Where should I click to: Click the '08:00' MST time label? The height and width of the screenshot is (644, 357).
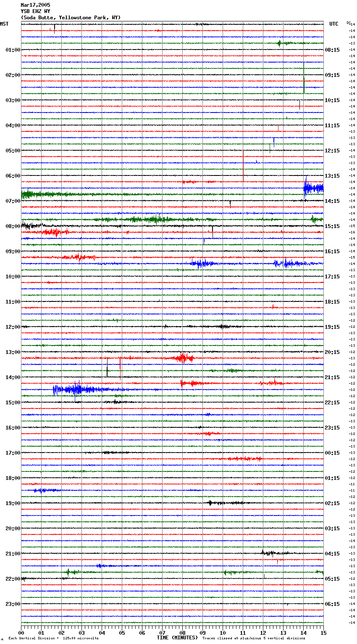coord(13,226)
